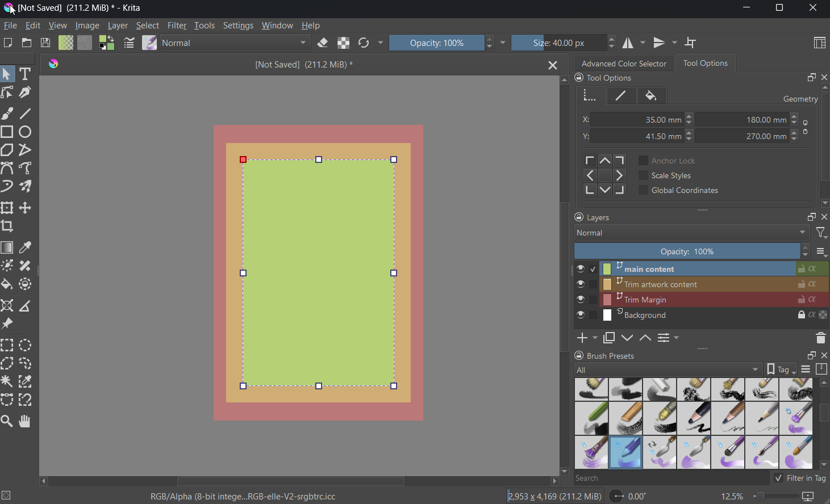The height and width of the screenshot is (504, 830).
Task: Click the brush preset Search field
Action: (670, 478)
